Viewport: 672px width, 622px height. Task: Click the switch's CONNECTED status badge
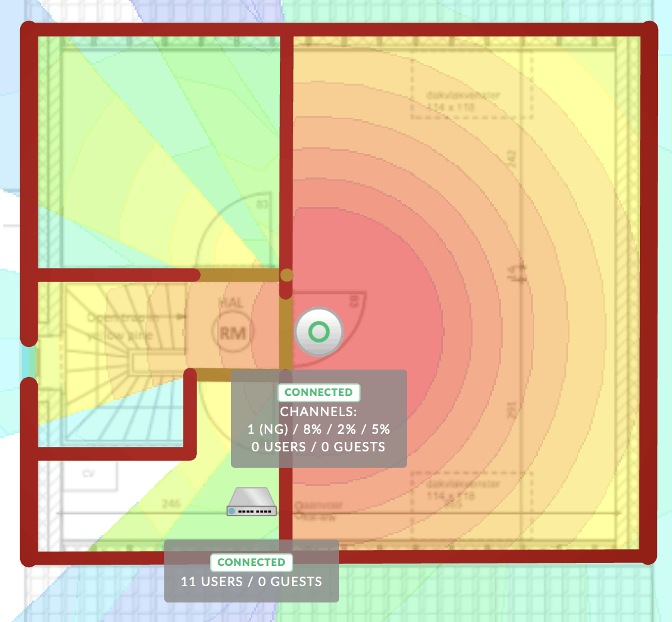(x=251, y=562)
